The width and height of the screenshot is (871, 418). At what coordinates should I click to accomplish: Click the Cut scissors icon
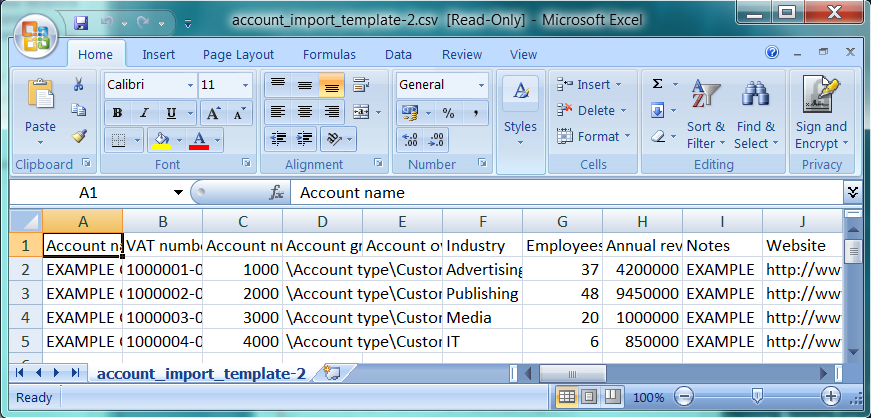[78, 84]
